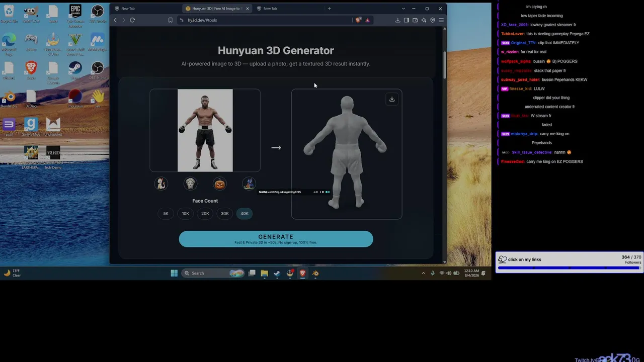
Task: Open the Windows Start menu
Action: (x=174, y=273)
